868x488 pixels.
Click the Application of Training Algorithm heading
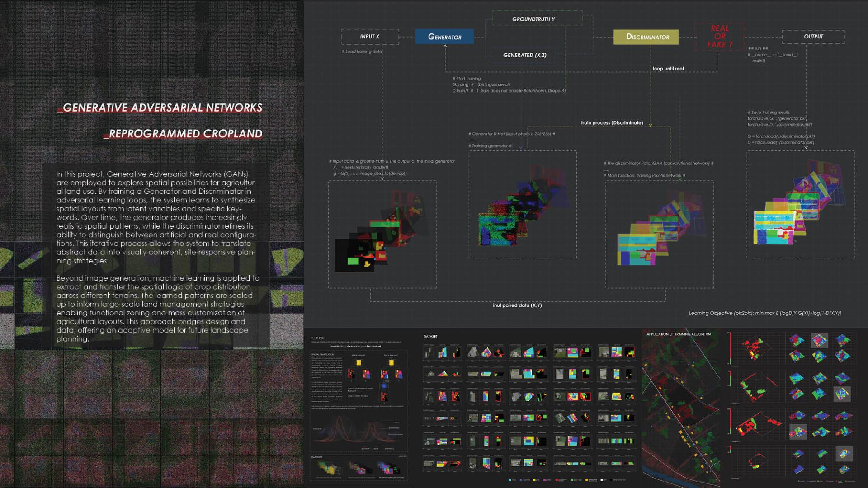click(678, 334)
